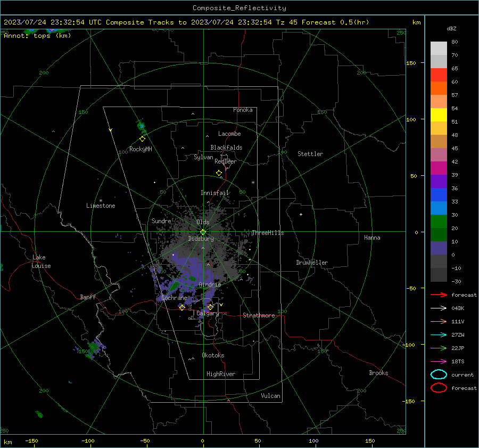Click the HighRiver city label
This screenshot has width=479, height=448.
tap(221, 374)
